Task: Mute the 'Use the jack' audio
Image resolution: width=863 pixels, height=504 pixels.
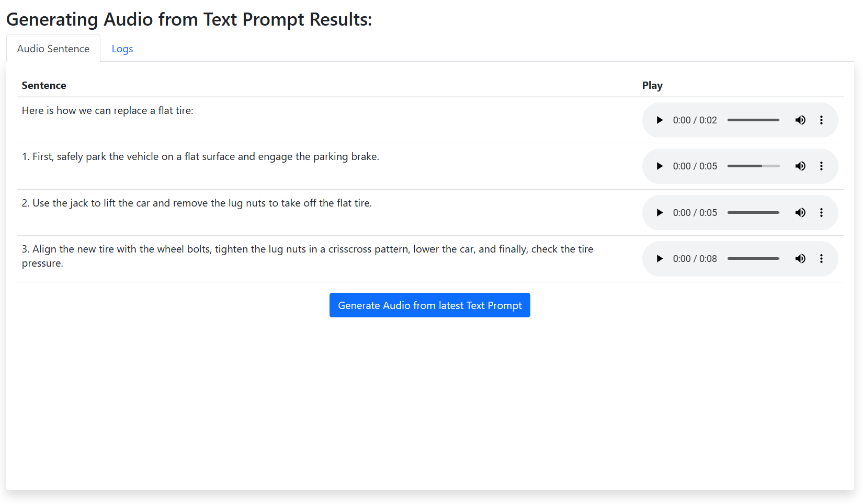Action: (x=800, y=213)
